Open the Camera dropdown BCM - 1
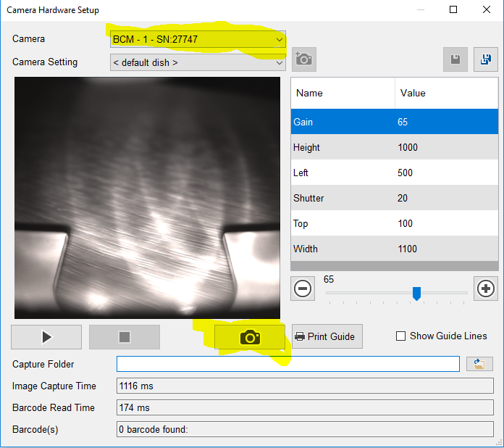 point(198,39)
